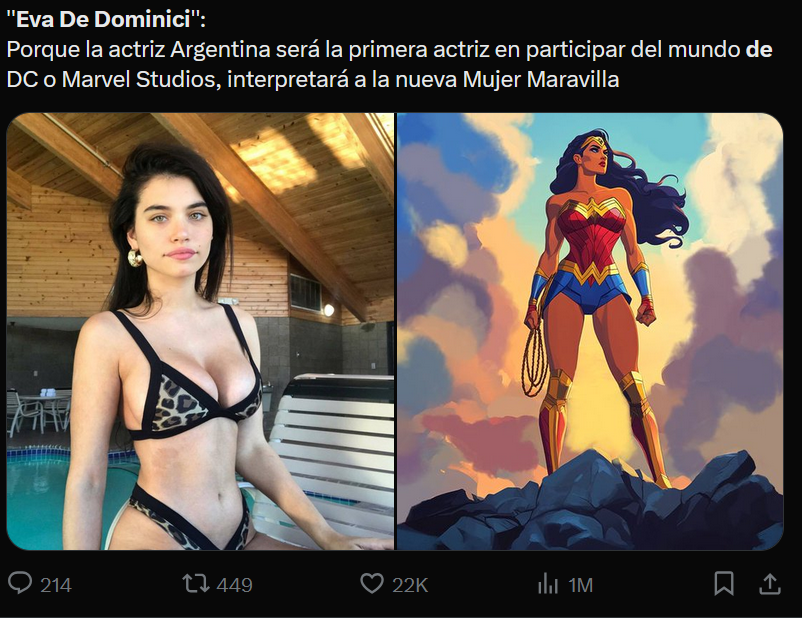Click the words "Mujer Maravilla" in post

tap(541, 80)
